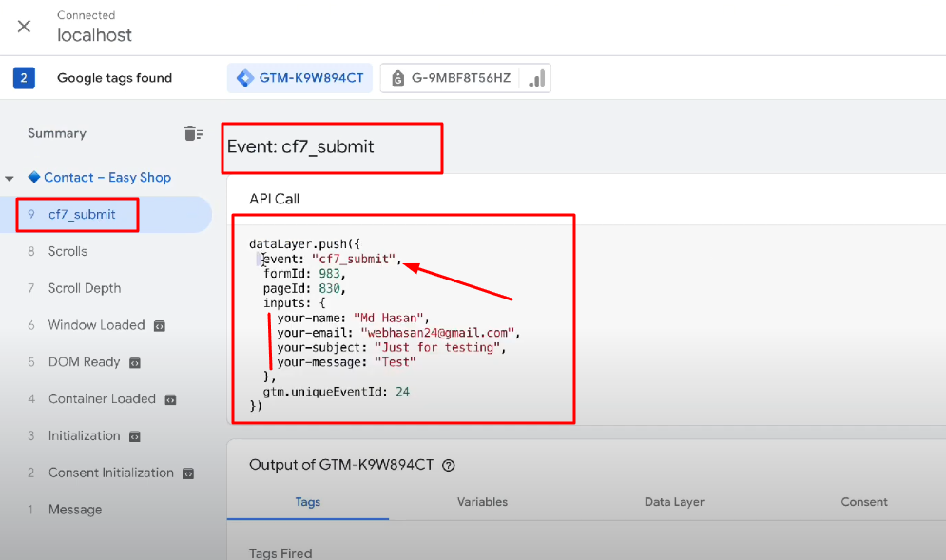Click the subject value "Just for testing"
The image size is (946, 560).
437,348
